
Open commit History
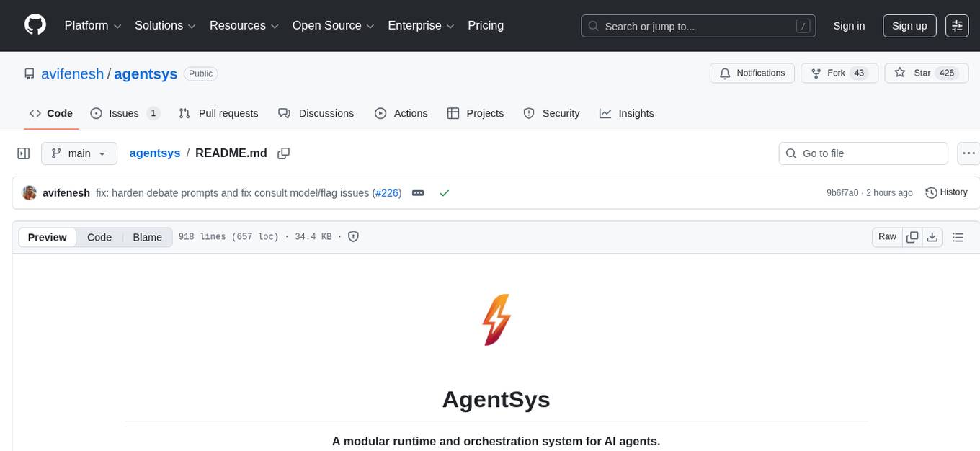pyautogui.click(x=946, y=192)
